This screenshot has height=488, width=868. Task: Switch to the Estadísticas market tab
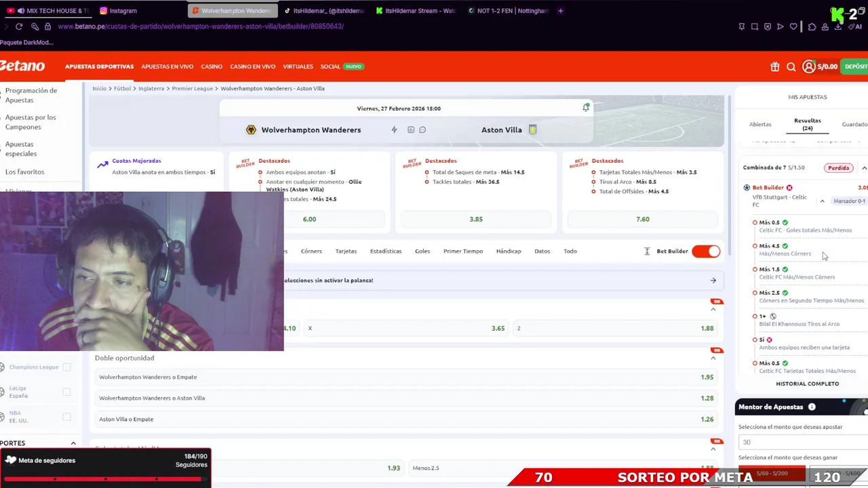click(x=386, y=251)
